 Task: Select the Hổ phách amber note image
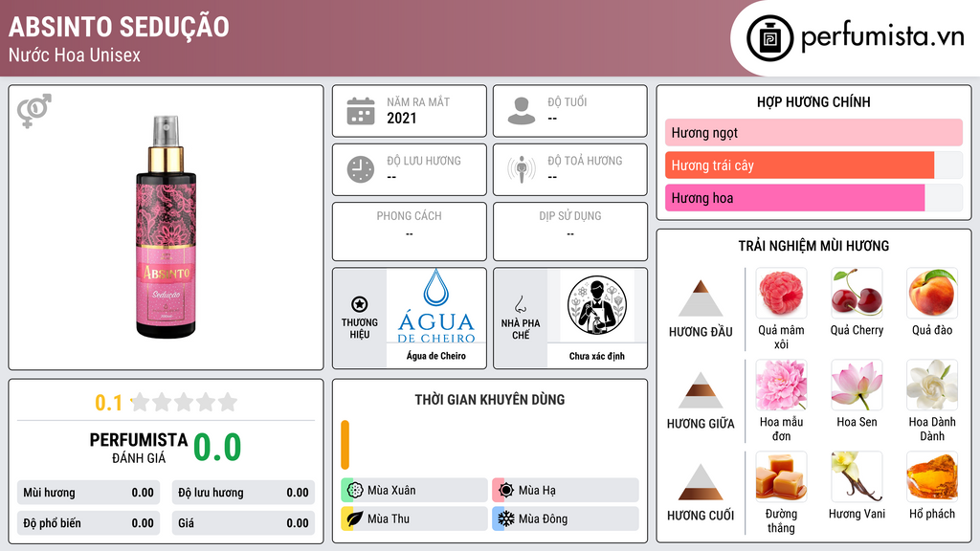[932, 477]
